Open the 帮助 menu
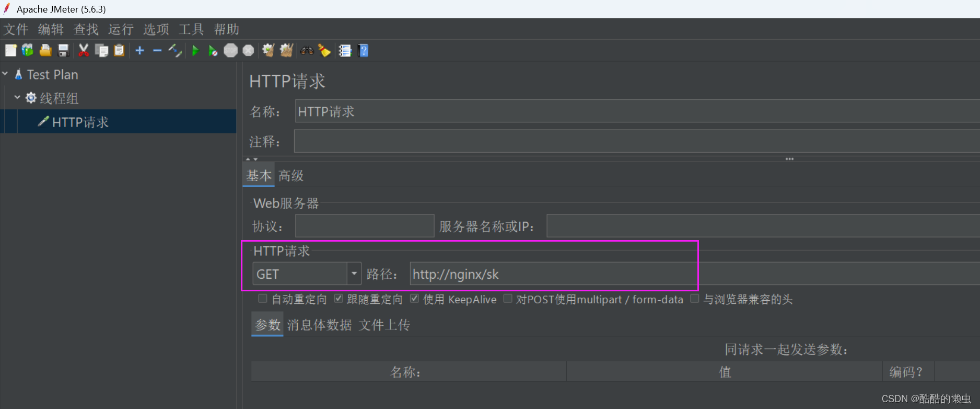 [226, 29]
